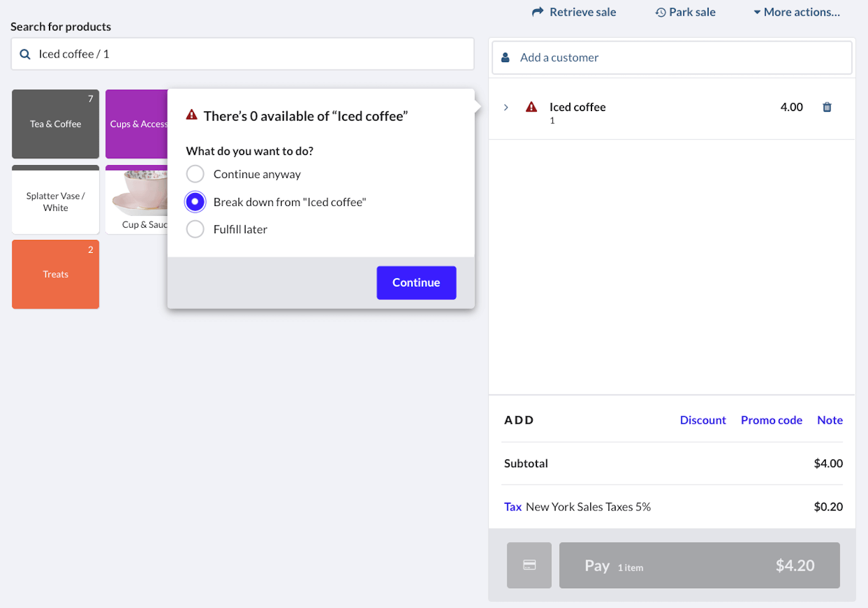
Task: Click the Discount link
Action: 702,420
